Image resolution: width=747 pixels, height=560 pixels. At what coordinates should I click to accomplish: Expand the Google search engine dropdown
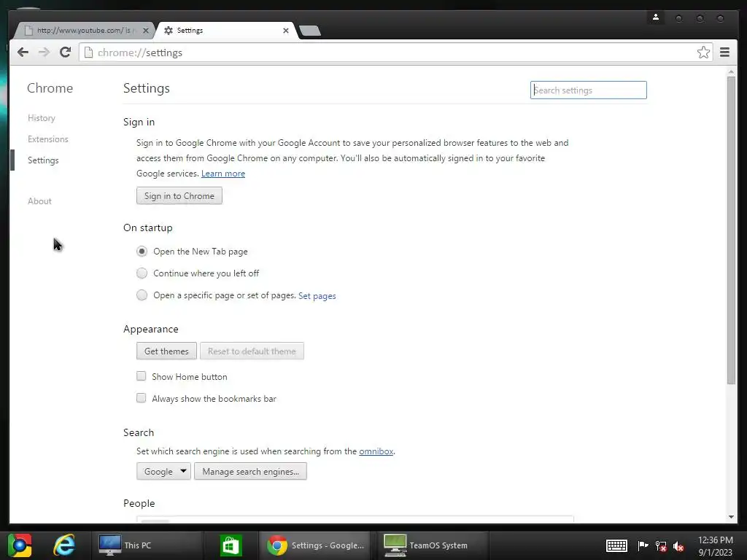pyautogui.click(x=163, y=472)
